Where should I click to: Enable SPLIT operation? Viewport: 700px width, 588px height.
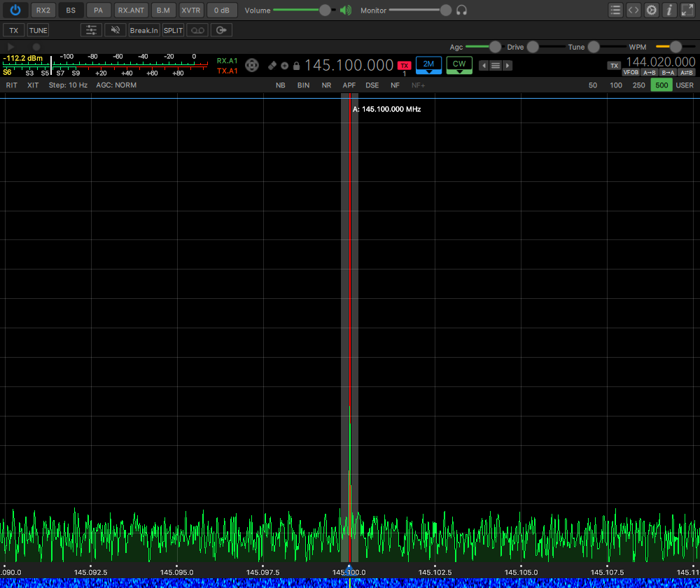pyautogui.click(x=173, y=30)
